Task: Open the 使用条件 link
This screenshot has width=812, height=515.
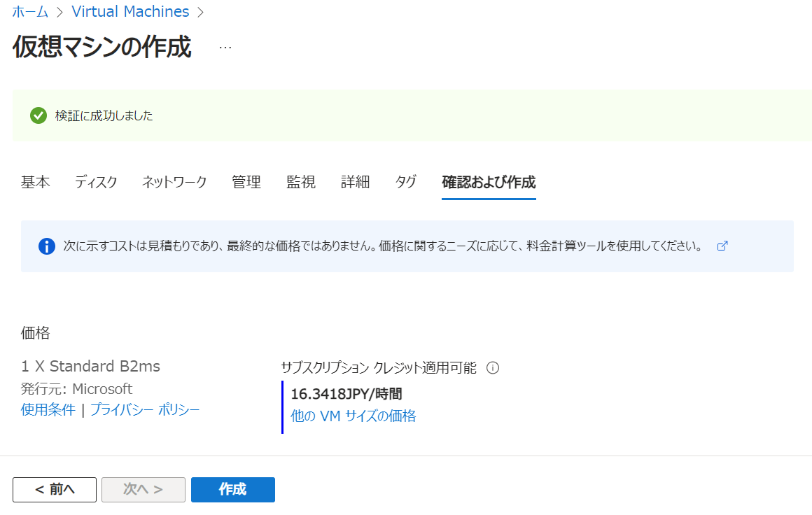Action: tap(48, 410)
